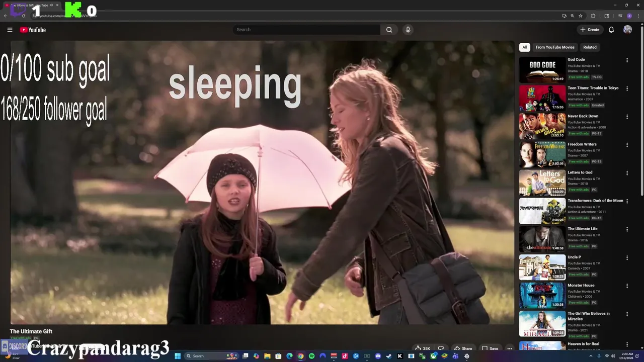
Task: Open Never Back Down thumbnail
Action: click(x=542, y=126)
